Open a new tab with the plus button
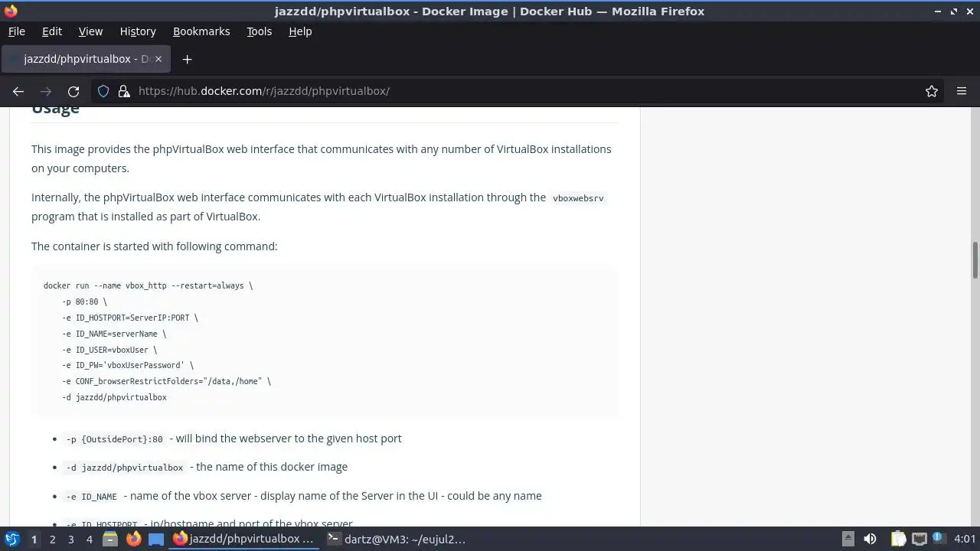The height and width of the screenshot is (551, 980). pos(187,59)
